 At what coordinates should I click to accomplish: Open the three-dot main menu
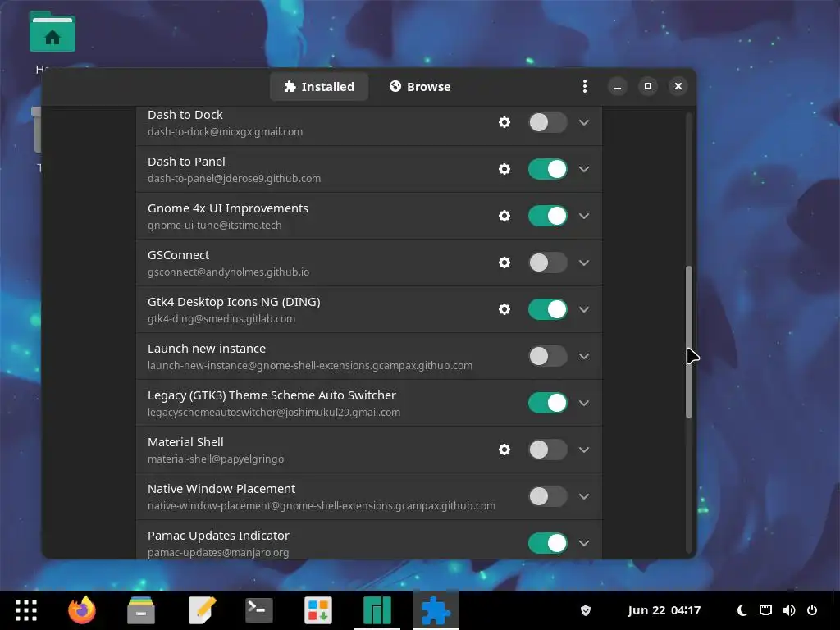tap(584, 86)
